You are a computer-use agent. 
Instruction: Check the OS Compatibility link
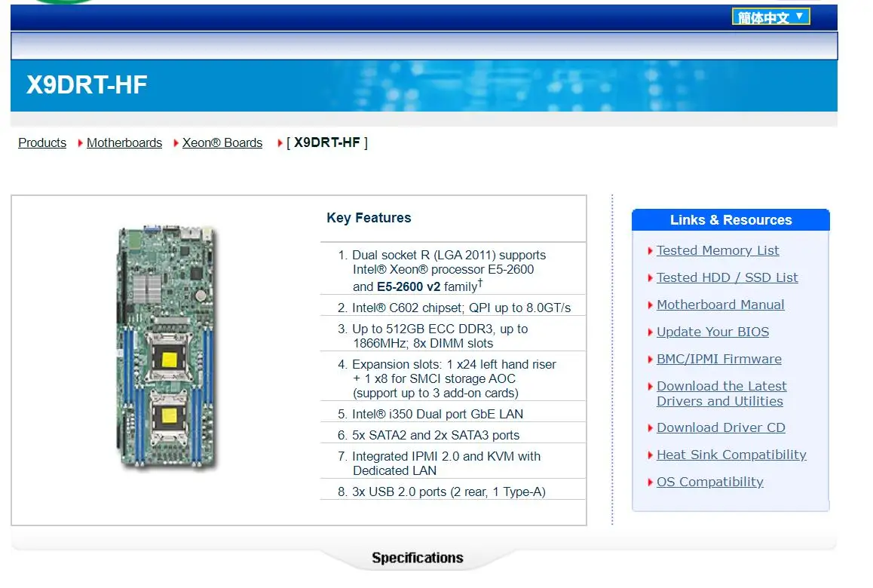709,482
